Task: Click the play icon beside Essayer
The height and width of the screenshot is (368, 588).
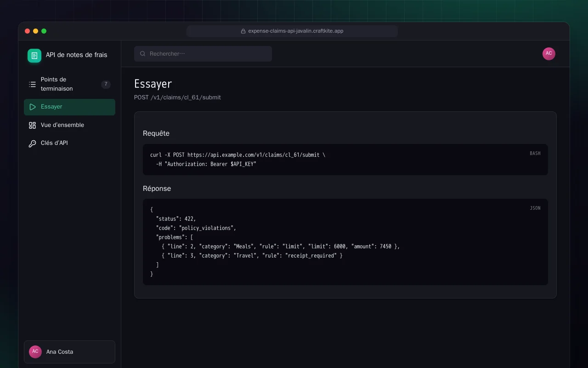Action: tap(32, 107)
